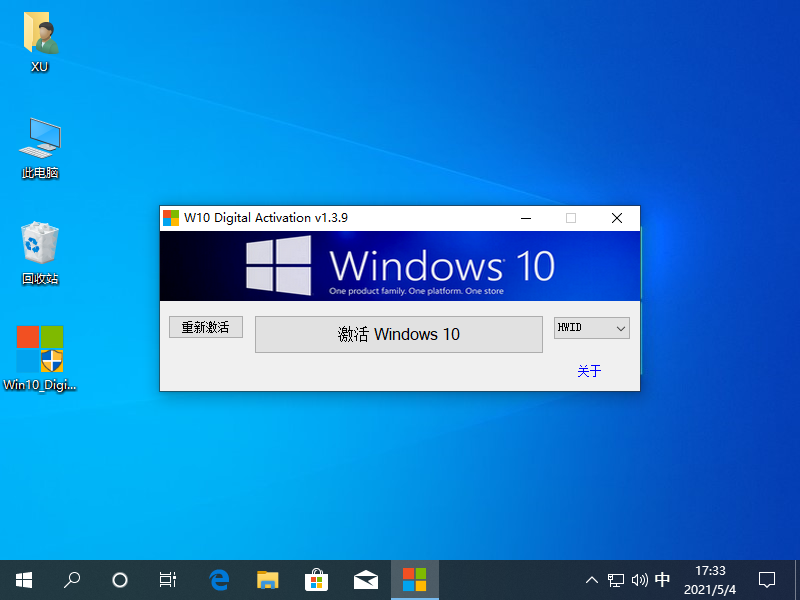Open the 回收站 Recycle Bin
This screenshot has width=800, height=600.
coord(39,252)
